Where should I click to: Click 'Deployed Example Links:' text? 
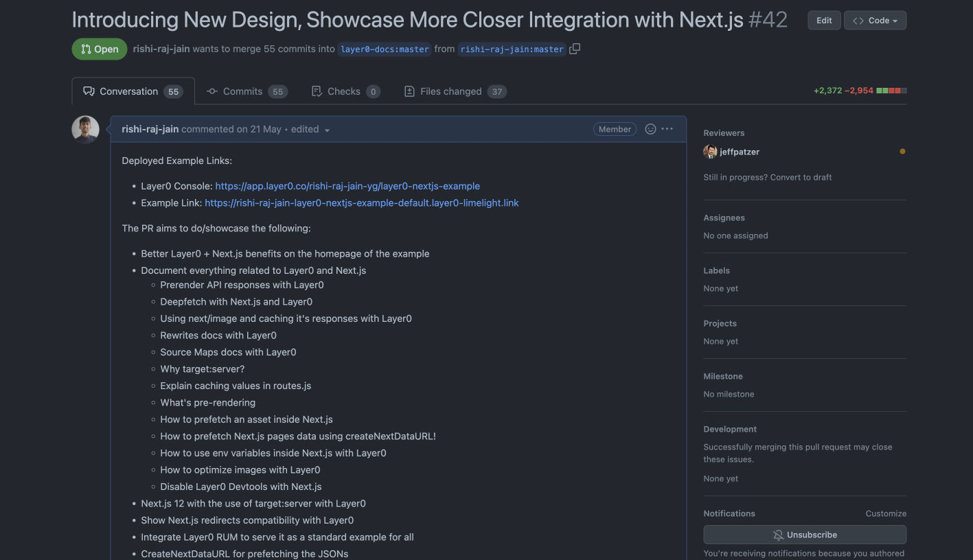pyautogui.click(x=177, y=161)
